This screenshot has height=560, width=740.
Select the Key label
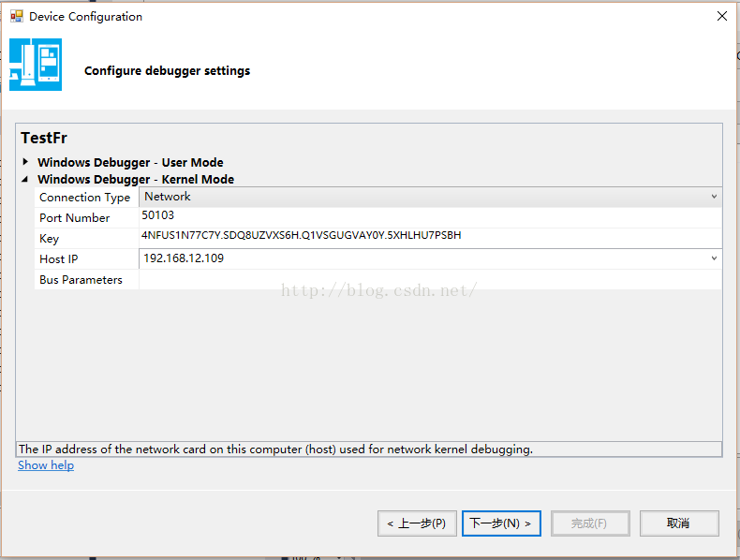click(49, 239)
